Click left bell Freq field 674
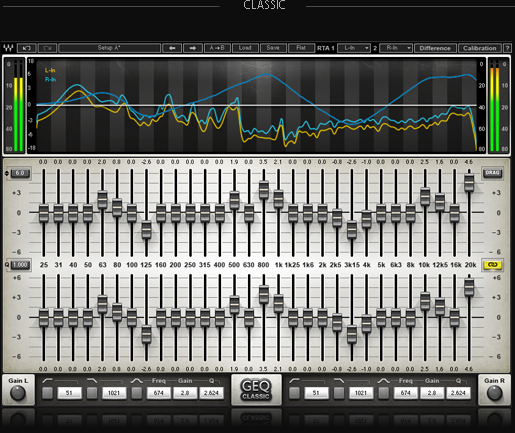This screenshot has width=515, height=433. tap(159, 393)
